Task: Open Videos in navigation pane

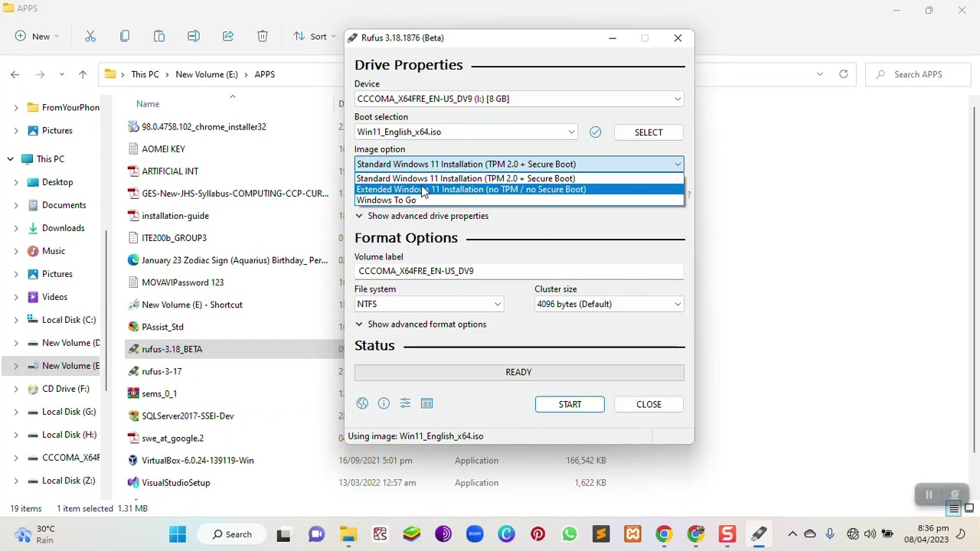Action: [x=54, y=297]
